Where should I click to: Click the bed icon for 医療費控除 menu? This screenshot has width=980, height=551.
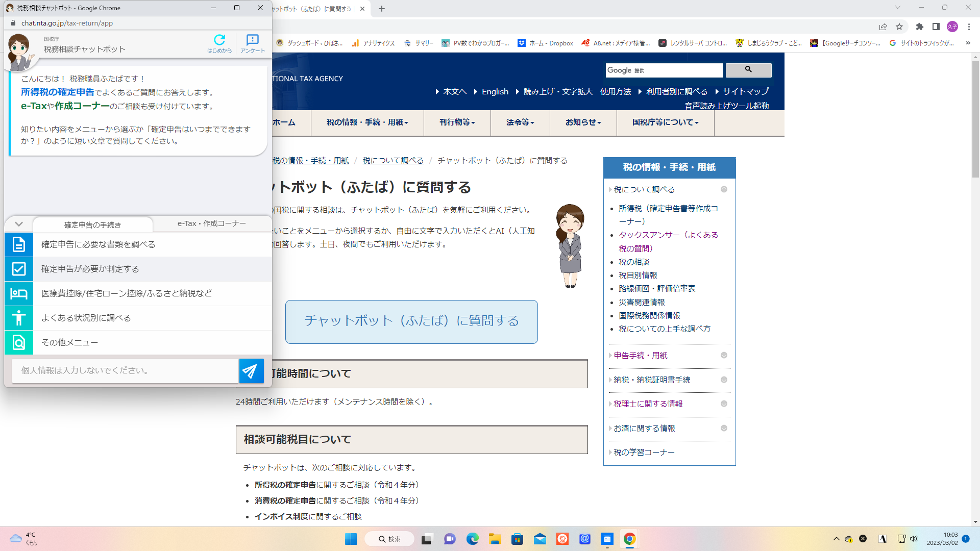19,293
